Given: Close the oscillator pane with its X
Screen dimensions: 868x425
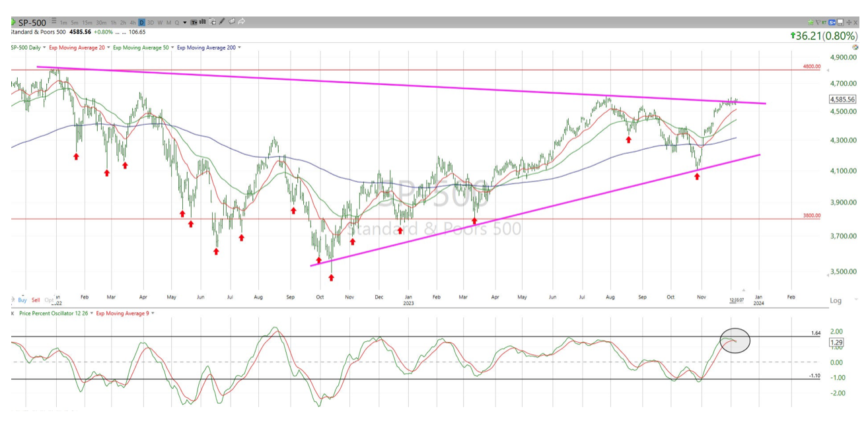Looking at the screenshot, I should [x=13, y=313].
